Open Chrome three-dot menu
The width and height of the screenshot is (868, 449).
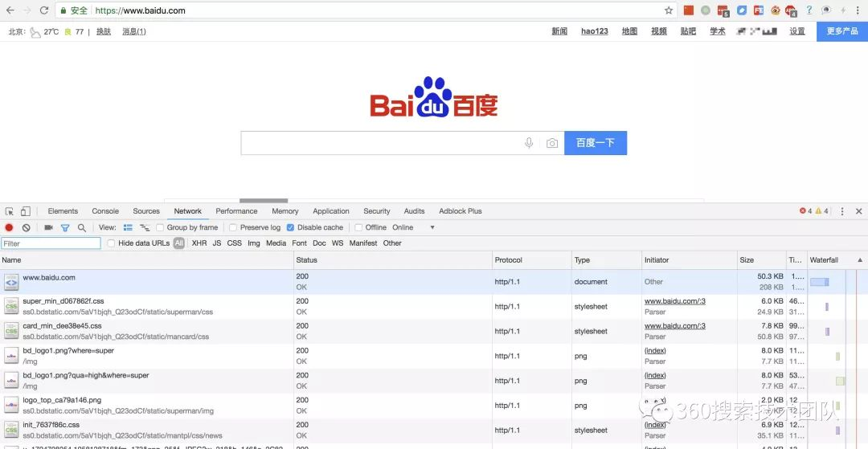[858, 10]
